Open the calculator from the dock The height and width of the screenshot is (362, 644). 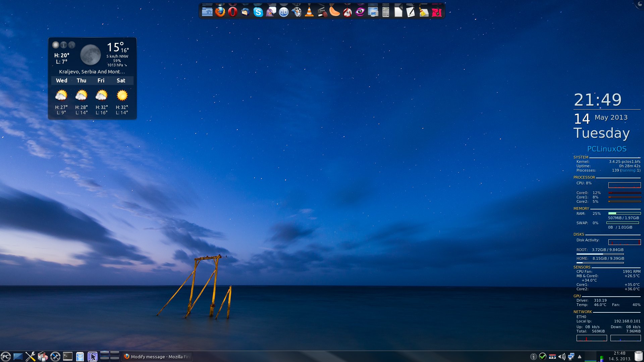coord(386,12)
